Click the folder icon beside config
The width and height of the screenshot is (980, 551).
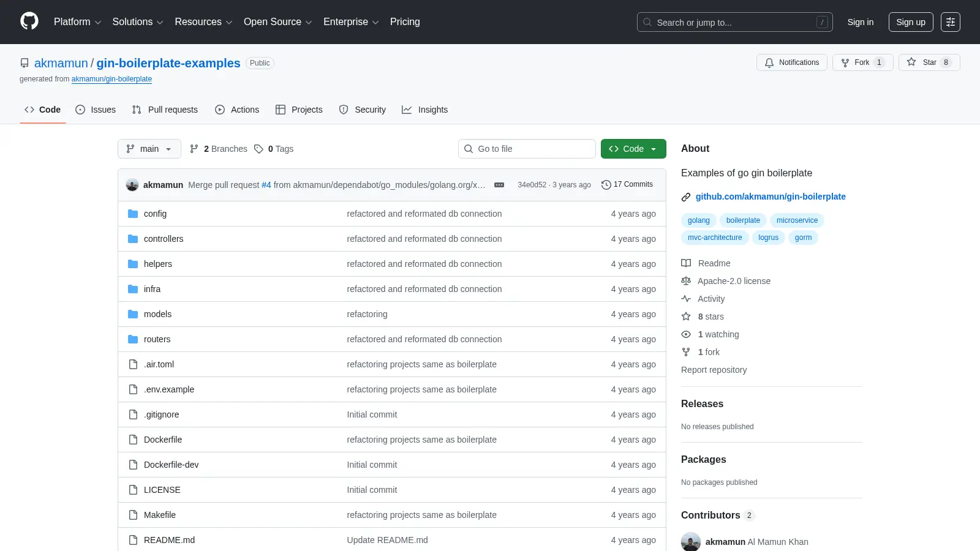pos(133,214)
